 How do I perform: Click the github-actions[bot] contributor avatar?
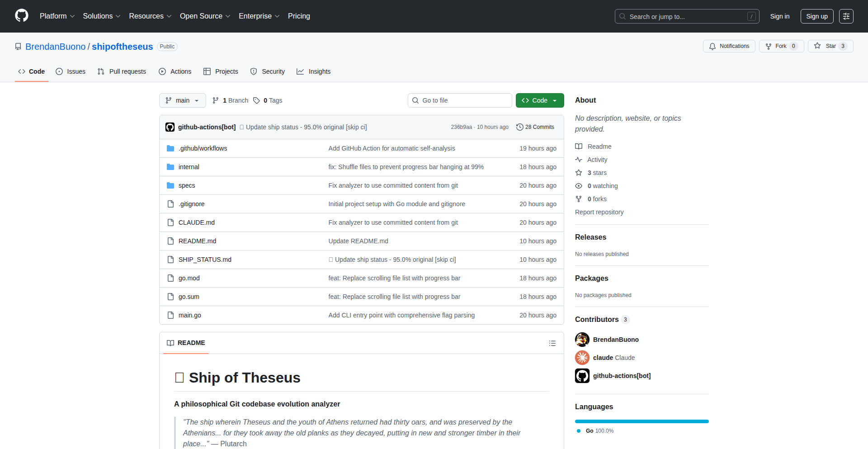[582, 376]
